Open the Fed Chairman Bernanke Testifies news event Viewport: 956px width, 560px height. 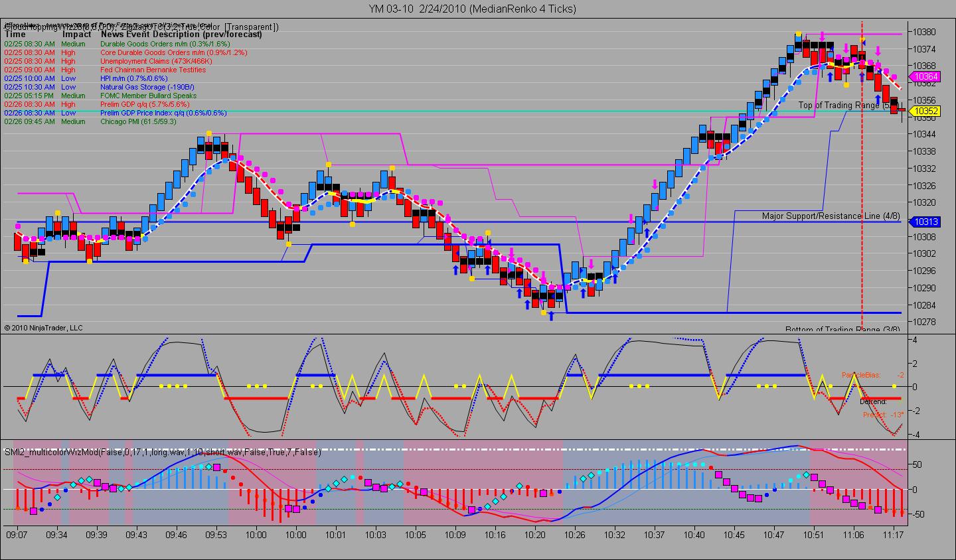coord(153,70)
